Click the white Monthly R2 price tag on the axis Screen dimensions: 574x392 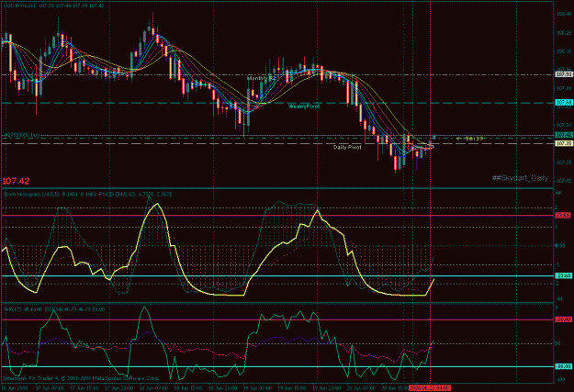tap(564, 74)
